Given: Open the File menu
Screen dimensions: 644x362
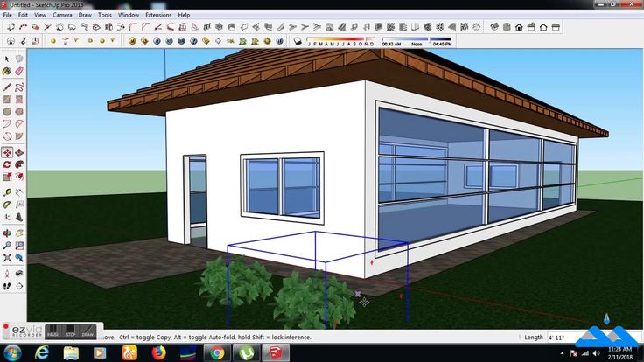Looking at the screenshot, I should click(x=7, y=15).
